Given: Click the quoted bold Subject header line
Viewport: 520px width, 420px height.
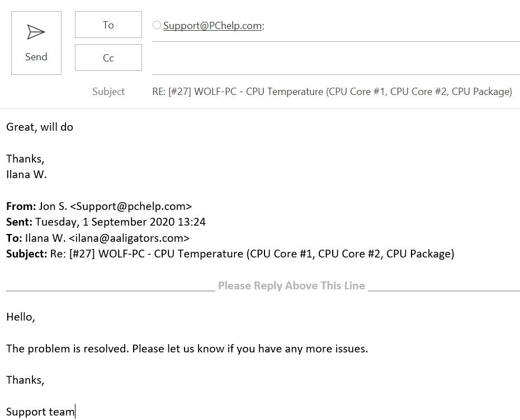Looking at the screenshot, I should coord(230,254).
